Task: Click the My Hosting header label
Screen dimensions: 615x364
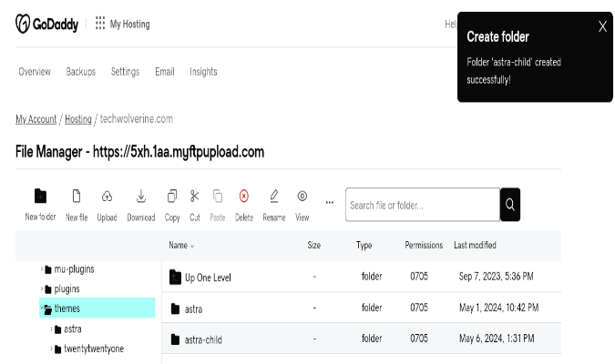Action: [129, 25]
